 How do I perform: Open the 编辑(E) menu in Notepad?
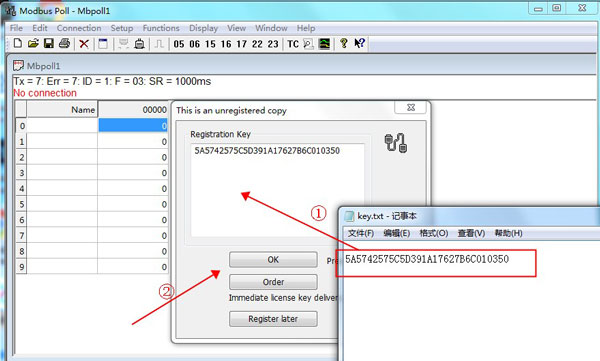coord(396,233)
